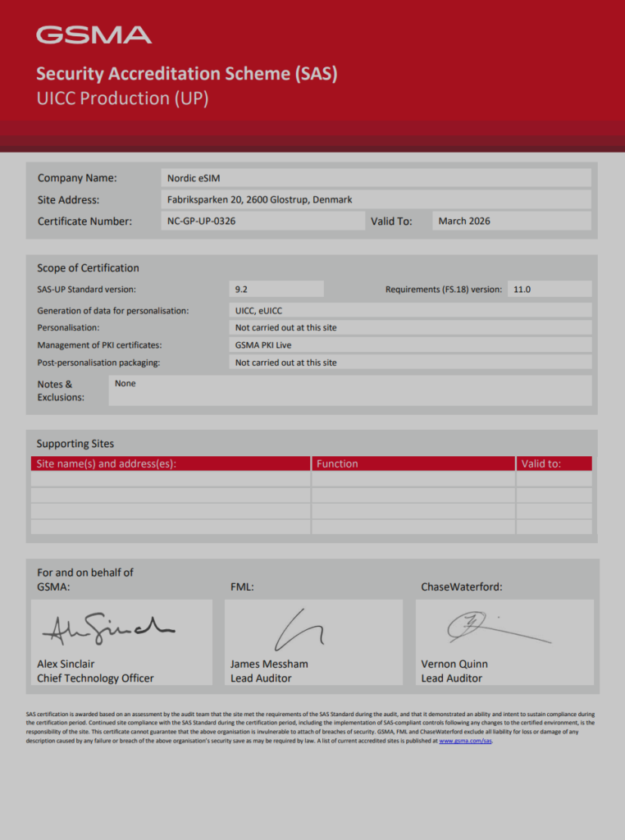The image size is (625, 840).
Task: Click Vernon Quinn's signature
Action: (500, 627)
